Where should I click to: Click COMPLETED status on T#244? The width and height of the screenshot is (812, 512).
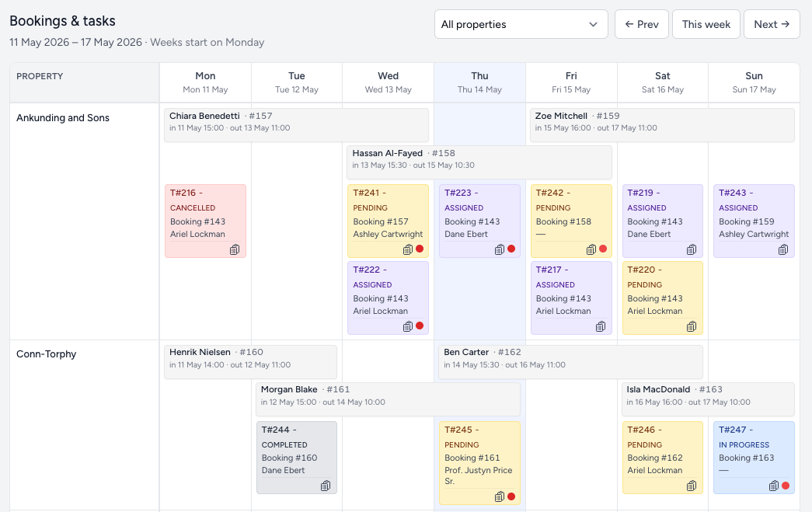tap(284, 444)
